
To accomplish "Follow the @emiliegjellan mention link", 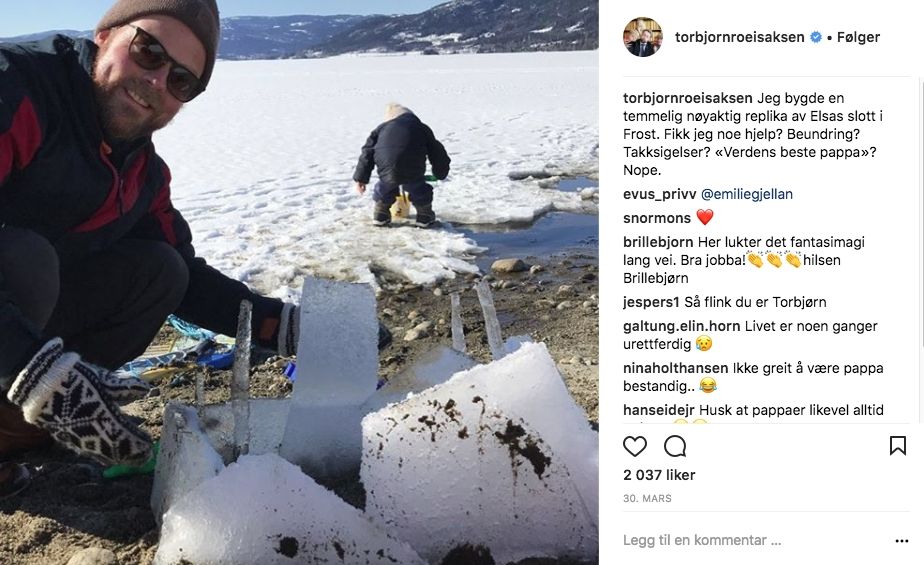I will [x=747, y=194].
